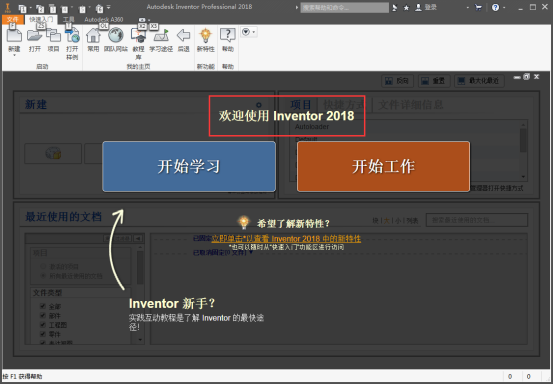Click the 重置 reset layout icon

(425, 81)
